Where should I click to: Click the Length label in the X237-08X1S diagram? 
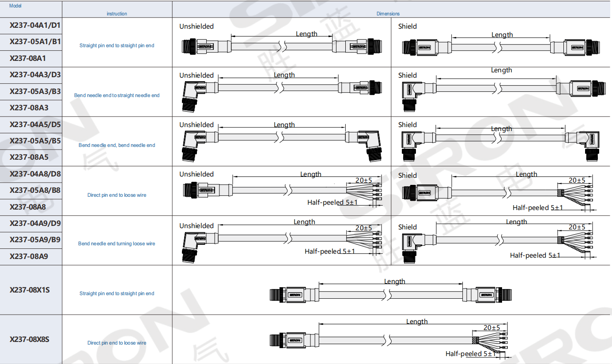click(394, 281)
